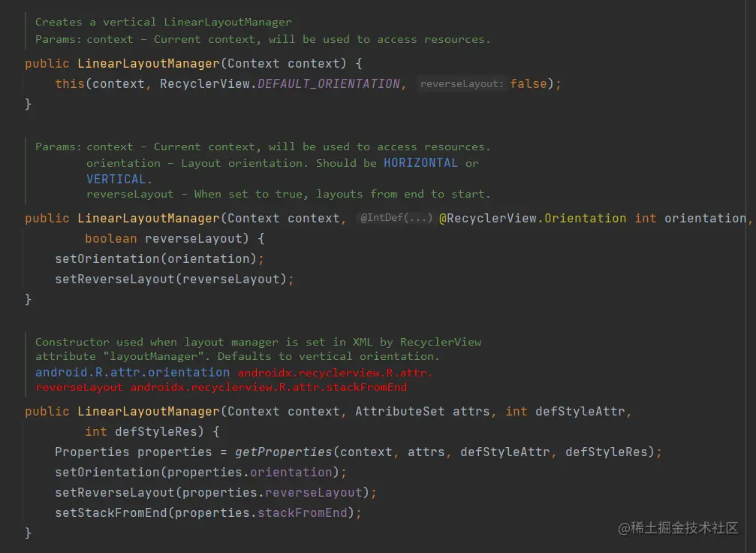Open the HORIZONTAL doc link
The image size is (756, 553).
click(420, 163)
